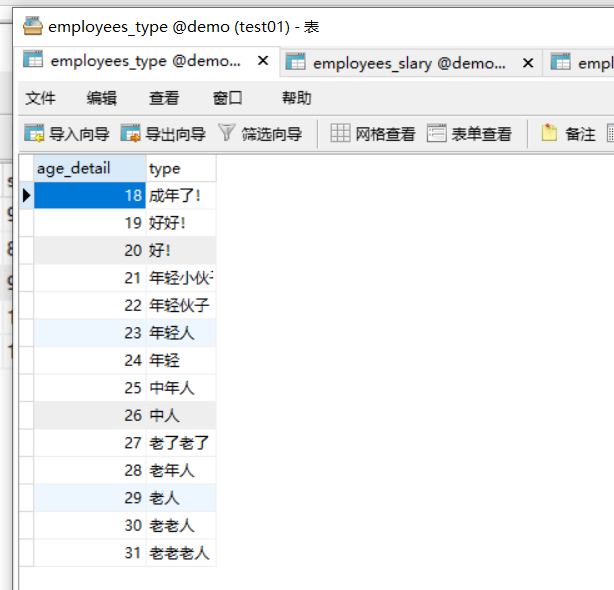Image resolution: width=614 pixels, height=590 pixels.
Task: Select the type cell in row 30
Action: pos(181,525)
